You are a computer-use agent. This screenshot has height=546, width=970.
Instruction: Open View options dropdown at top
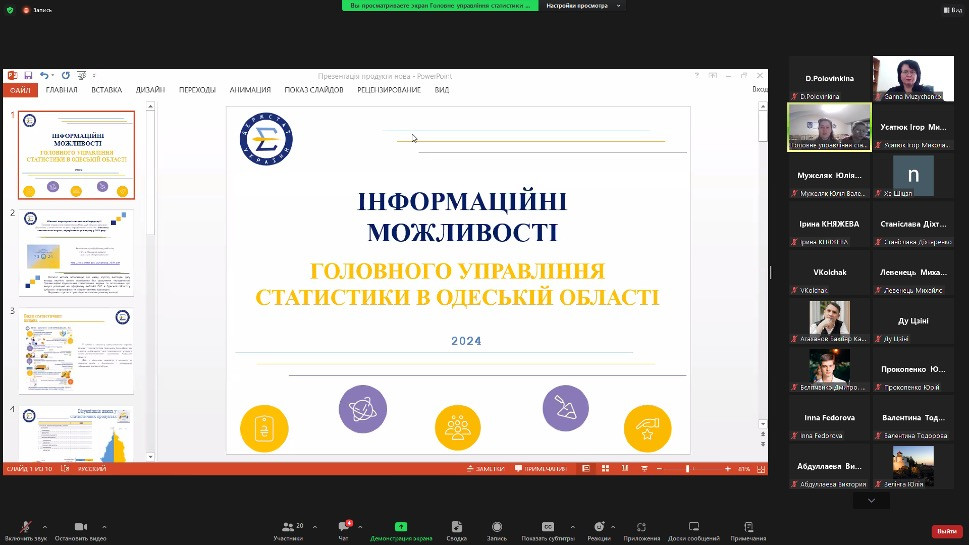[x=583, y=6]
